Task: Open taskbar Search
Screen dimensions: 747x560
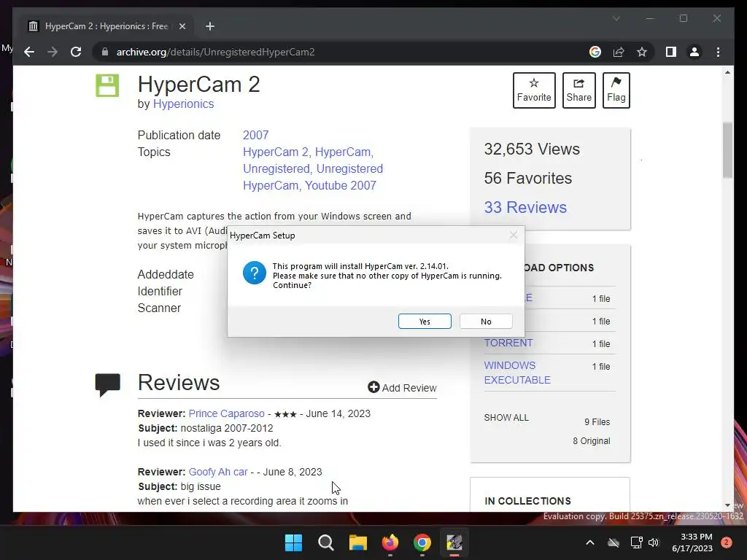Action: 326,542
